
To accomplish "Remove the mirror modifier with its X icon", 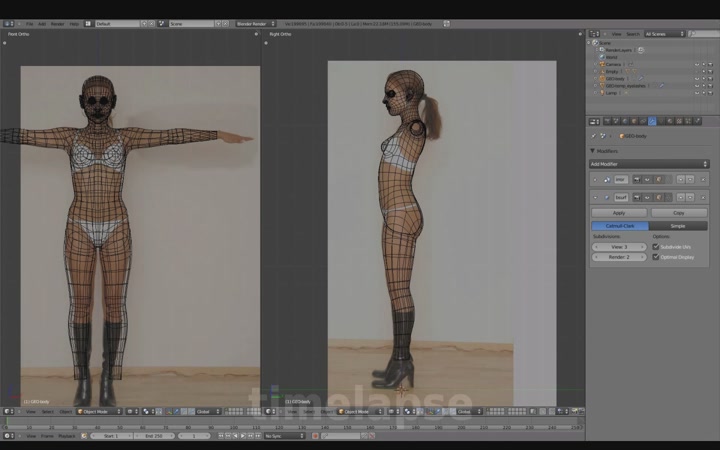I will pyautogui.click(x=703, y=180).
